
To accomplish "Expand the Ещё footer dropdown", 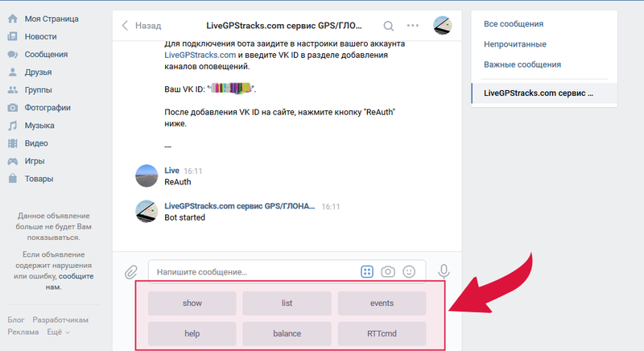I will pyautogui.click(x=58, y=332).
